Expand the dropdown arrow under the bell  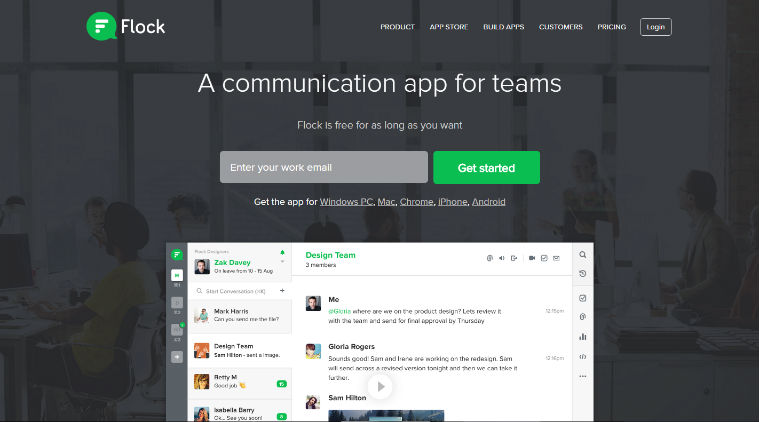[x=282, y=262]
